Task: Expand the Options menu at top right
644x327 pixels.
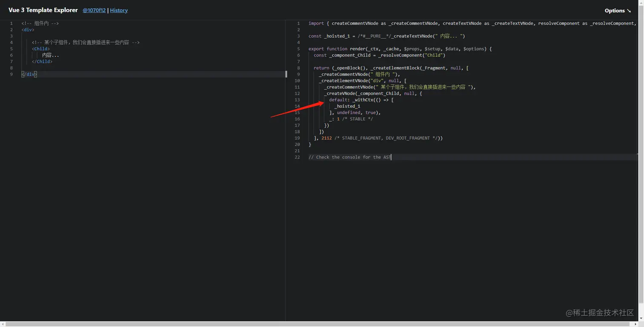Action: [x=618, y=11]
